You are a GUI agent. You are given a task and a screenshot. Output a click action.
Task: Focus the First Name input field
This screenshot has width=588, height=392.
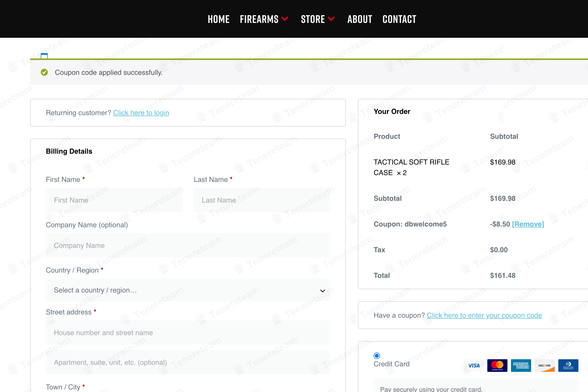coord(114,200)
